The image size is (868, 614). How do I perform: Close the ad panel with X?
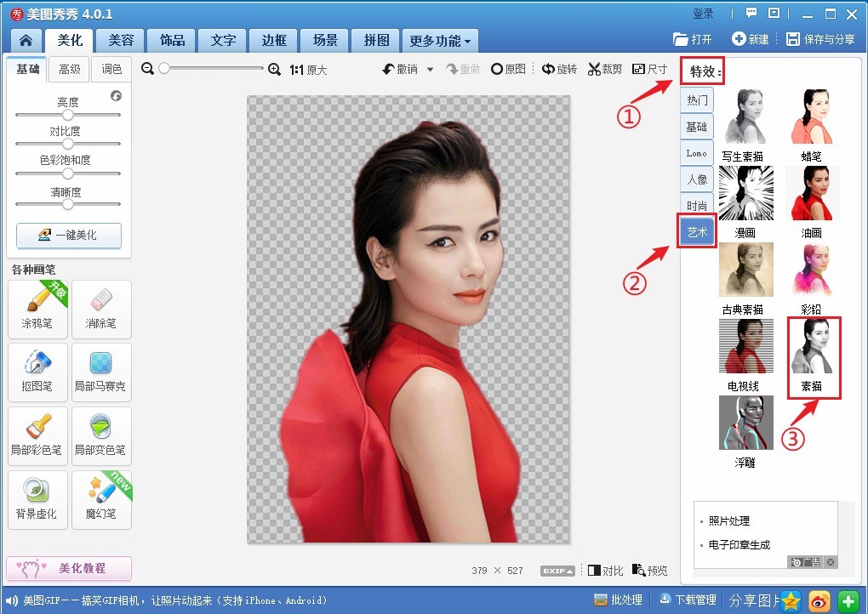coord(831,562)
